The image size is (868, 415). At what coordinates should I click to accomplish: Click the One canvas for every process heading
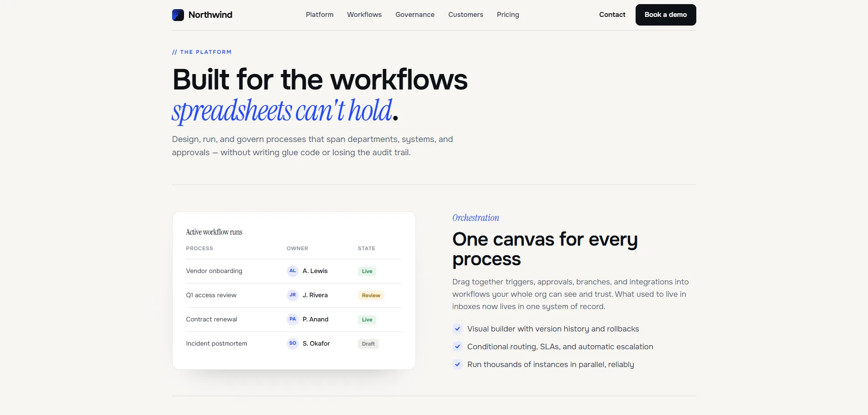545,249
